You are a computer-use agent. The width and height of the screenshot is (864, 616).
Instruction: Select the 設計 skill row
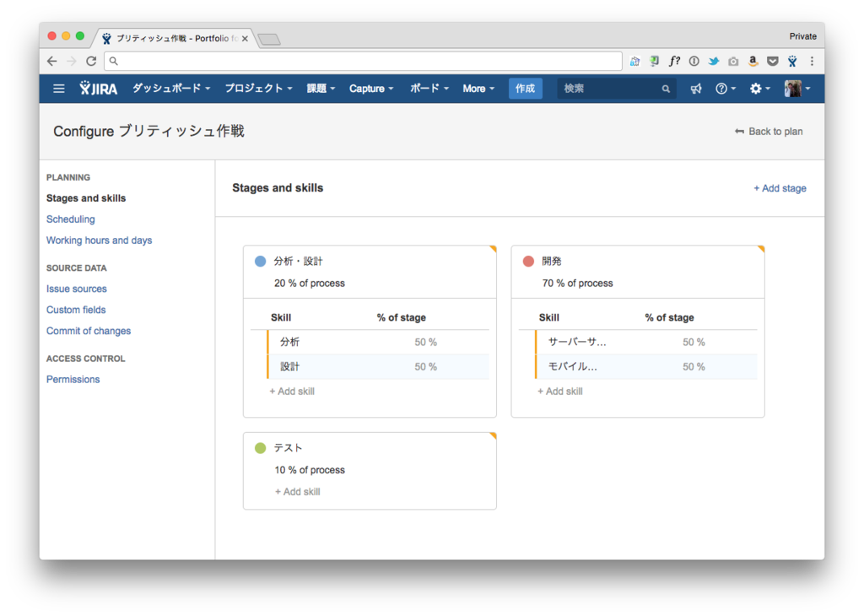coord(378,367)
